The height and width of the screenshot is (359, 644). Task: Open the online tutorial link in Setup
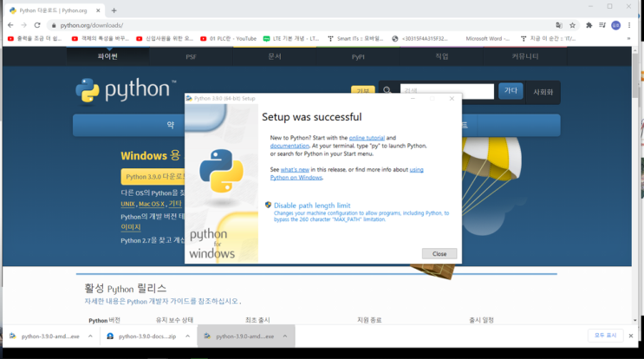coord(367,138)
